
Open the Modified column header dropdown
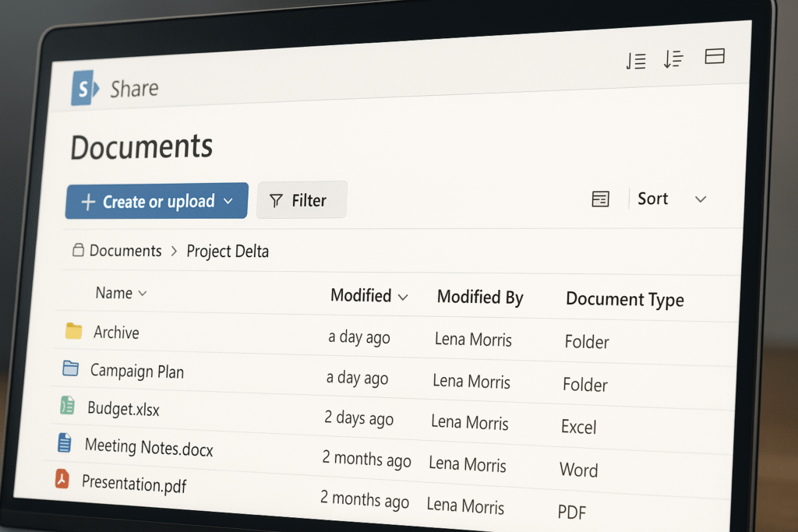coord(403,297)
